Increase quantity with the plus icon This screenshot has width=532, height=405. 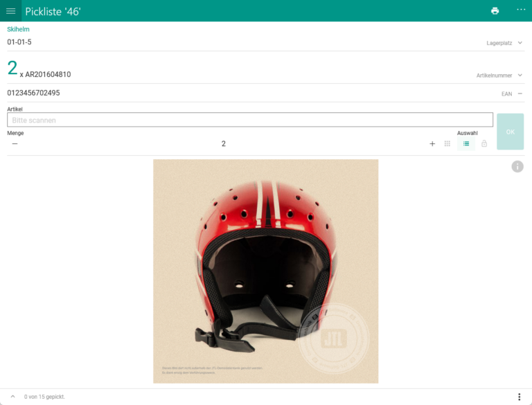click(432, 144)
